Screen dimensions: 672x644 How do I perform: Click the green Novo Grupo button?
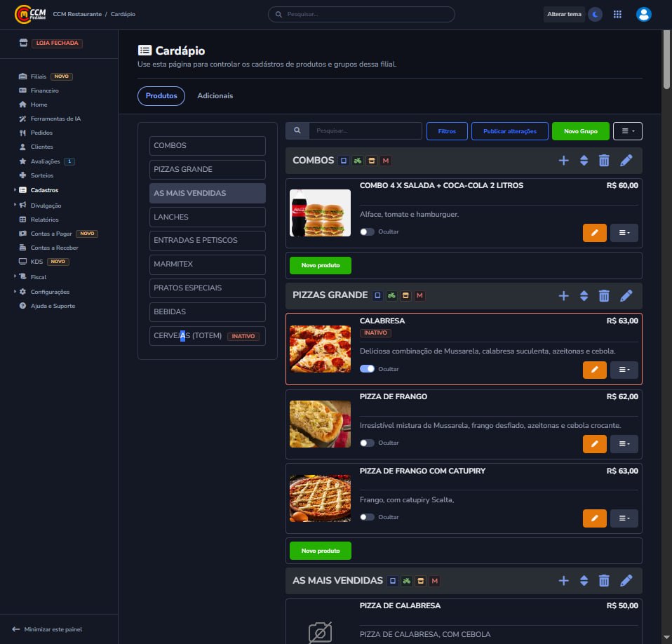click(580, 131)
